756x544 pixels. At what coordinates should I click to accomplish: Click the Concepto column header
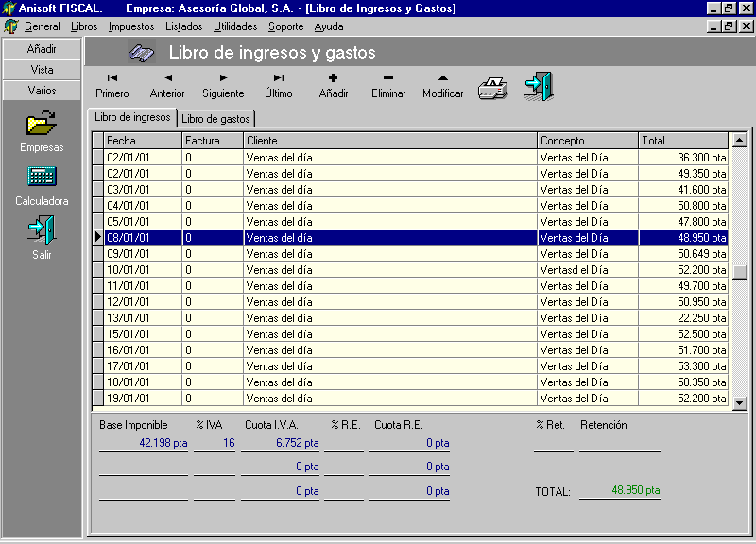click(588, 141)
